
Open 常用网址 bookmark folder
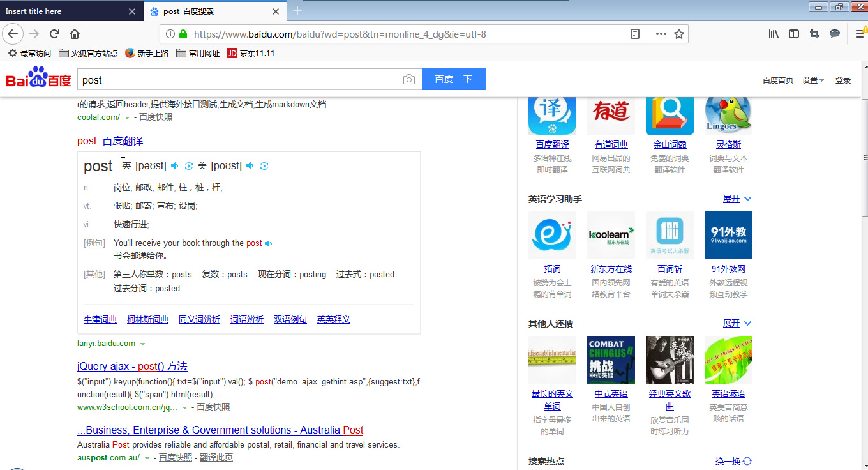point(198,54)
